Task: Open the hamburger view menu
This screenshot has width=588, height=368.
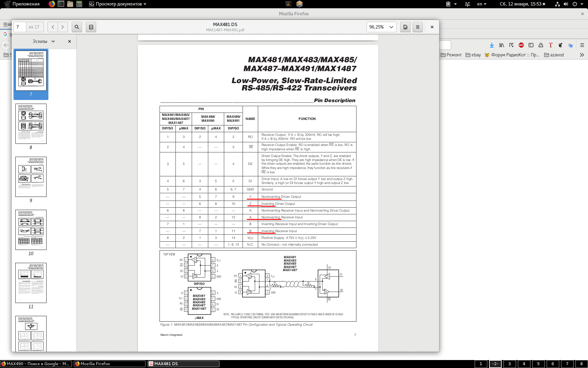Action: pos(417,27)
